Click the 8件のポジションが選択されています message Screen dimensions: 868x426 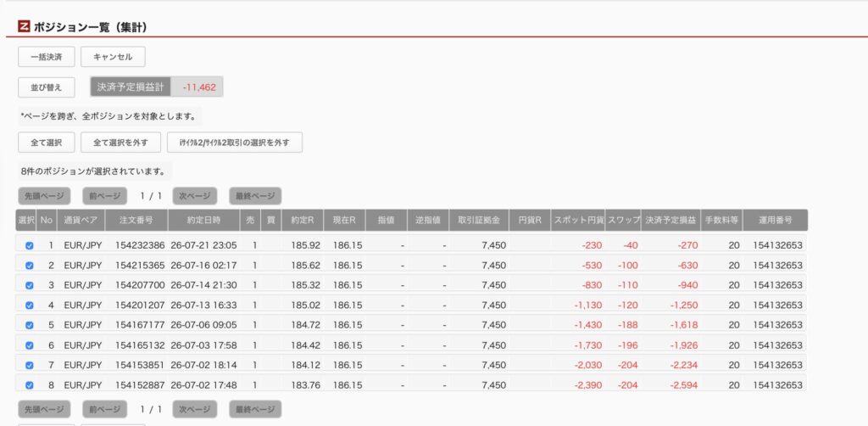(x=93, y=171)
